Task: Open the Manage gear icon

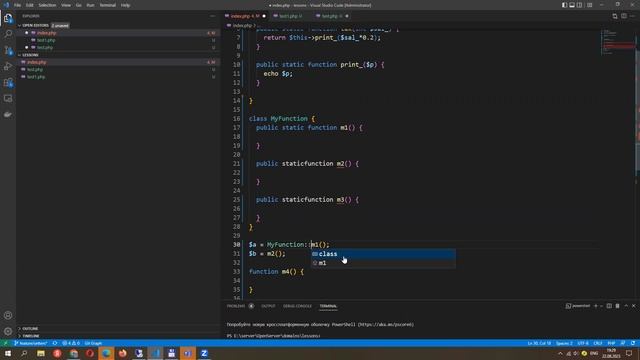Action: click(x=8, y=331)
